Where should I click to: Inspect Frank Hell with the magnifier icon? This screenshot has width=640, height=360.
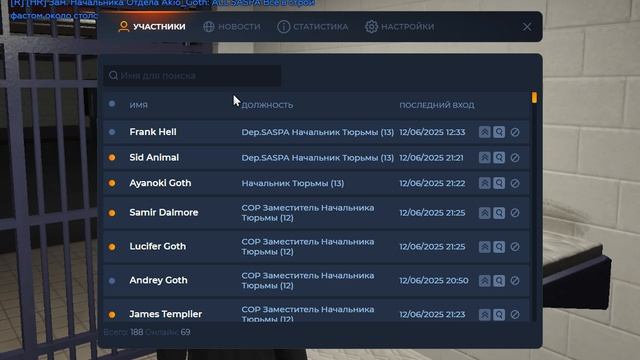pyautogui.click(x=499, y=132)
